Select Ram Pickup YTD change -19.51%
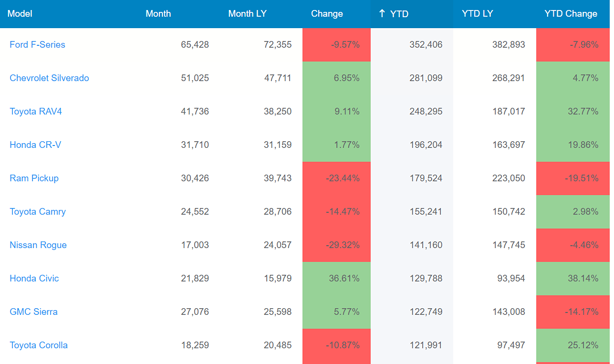 pyautogui.click(x=573, y=178)
